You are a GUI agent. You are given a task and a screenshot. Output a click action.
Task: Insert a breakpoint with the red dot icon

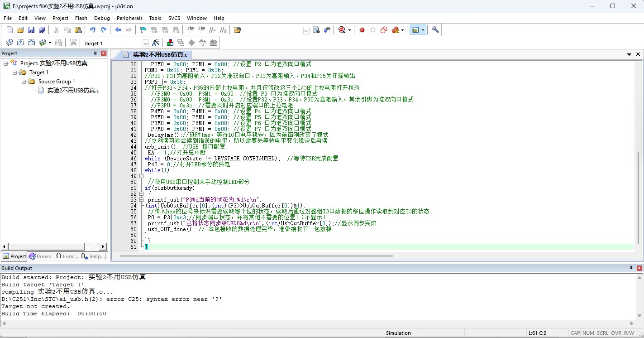362,30
